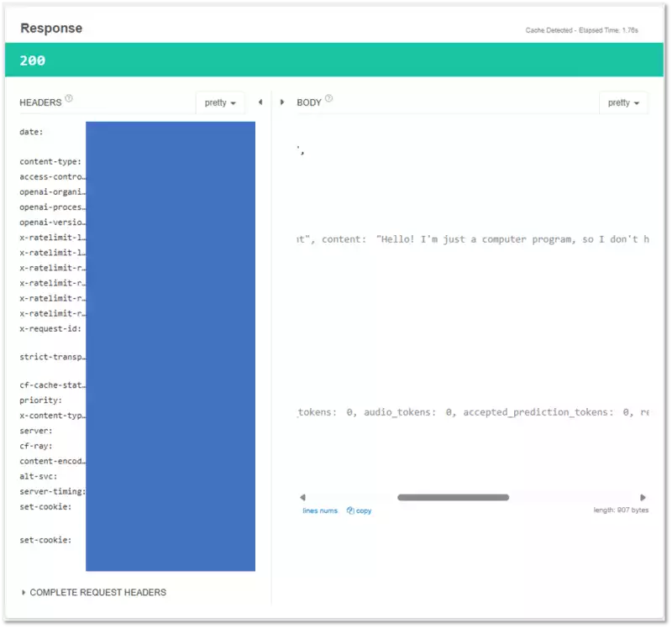Select the x-request-id: header name
The width and height of the screenshot is (672, 628).
point(50,328)
